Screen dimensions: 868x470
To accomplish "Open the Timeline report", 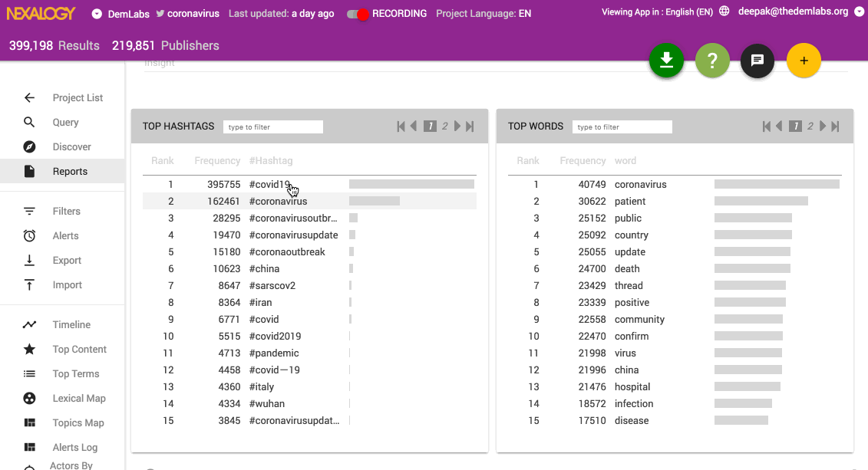I will [x=71, y=324].
